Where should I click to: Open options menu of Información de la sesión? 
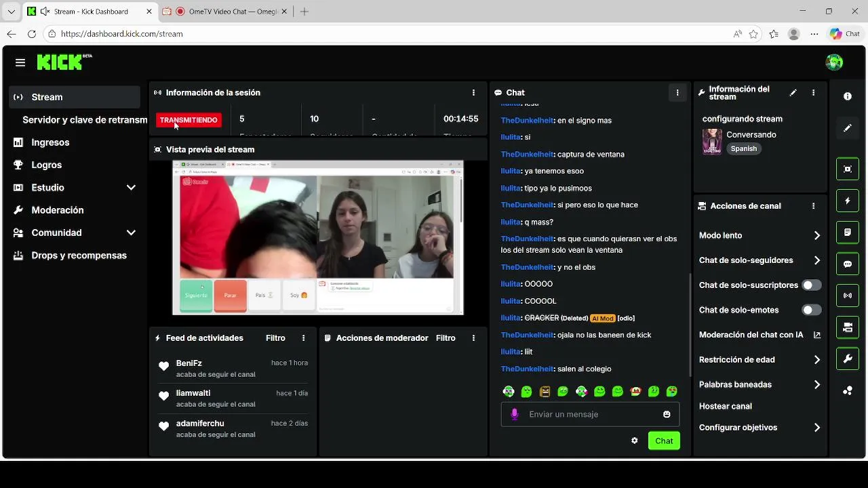[x=473, y=93]
